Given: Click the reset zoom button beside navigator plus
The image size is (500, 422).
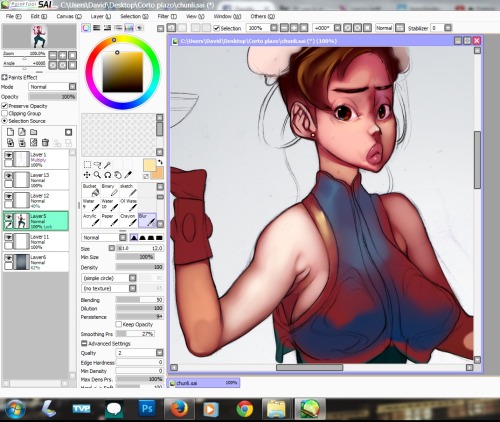Looking at the screenshot, I should [x=72, y=55].
